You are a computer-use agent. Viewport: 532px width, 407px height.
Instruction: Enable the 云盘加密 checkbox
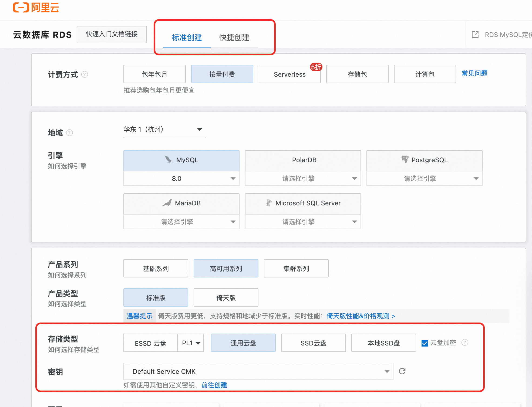425,343
